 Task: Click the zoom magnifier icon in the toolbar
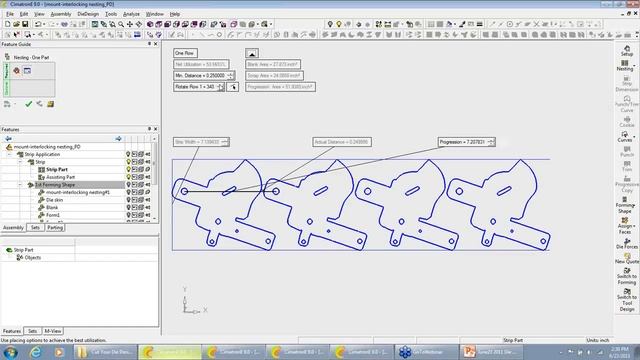[121, 24]
